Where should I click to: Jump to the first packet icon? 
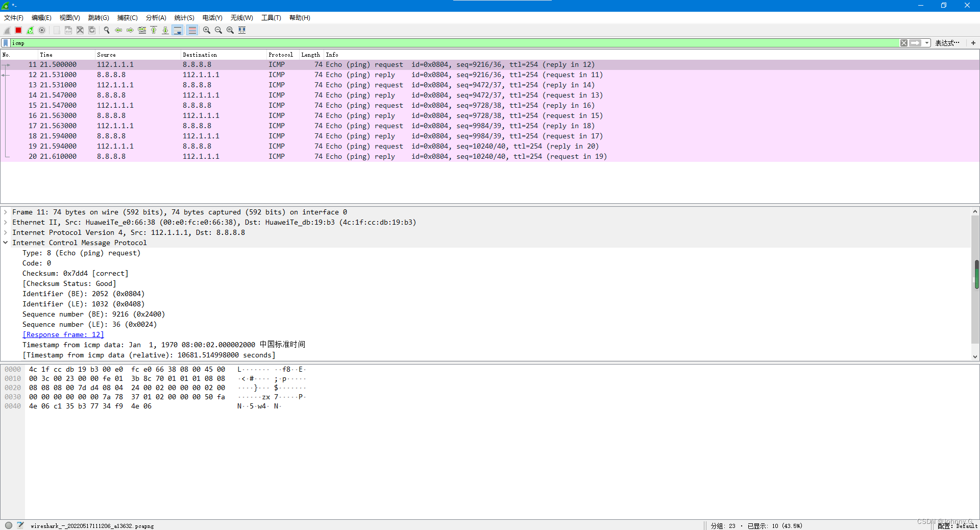coord(154,30)
